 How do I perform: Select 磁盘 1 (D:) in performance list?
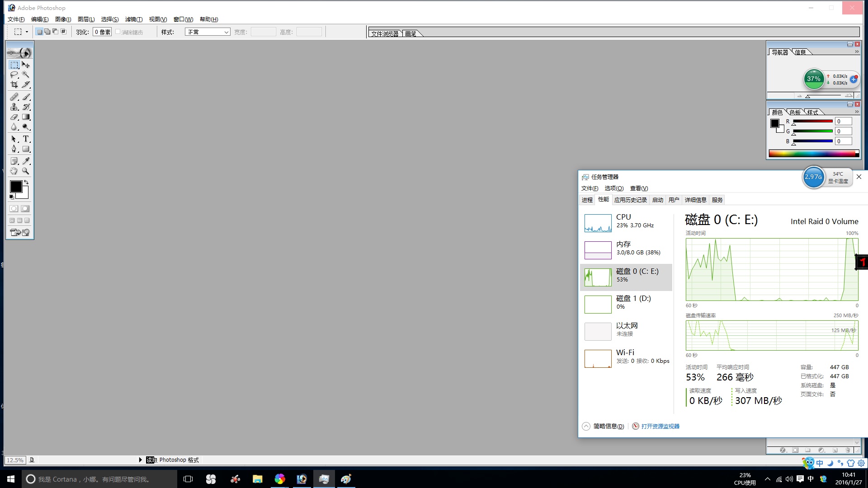(626, 304)
